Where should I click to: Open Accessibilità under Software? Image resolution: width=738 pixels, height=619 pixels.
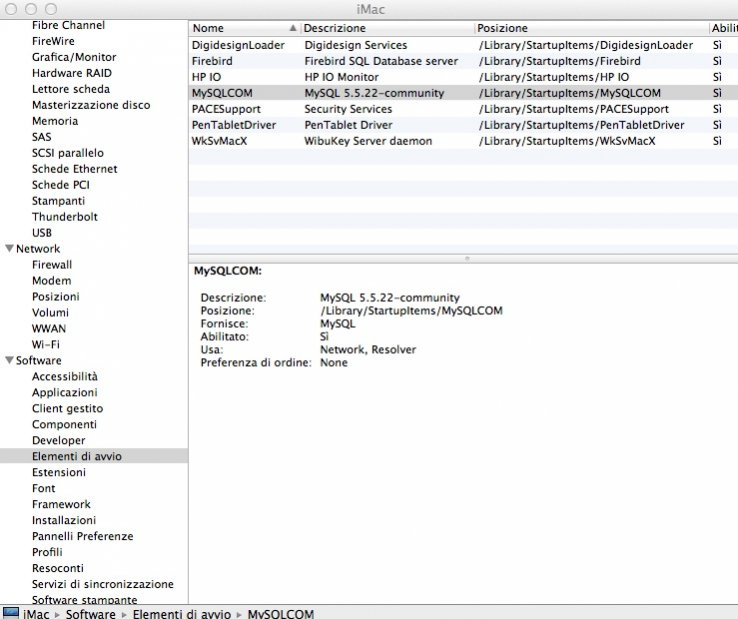click(x=65, y=377)
